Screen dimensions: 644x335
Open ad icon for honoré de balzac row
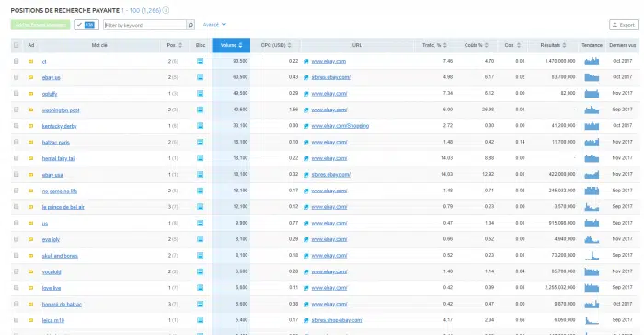point(30,305)
